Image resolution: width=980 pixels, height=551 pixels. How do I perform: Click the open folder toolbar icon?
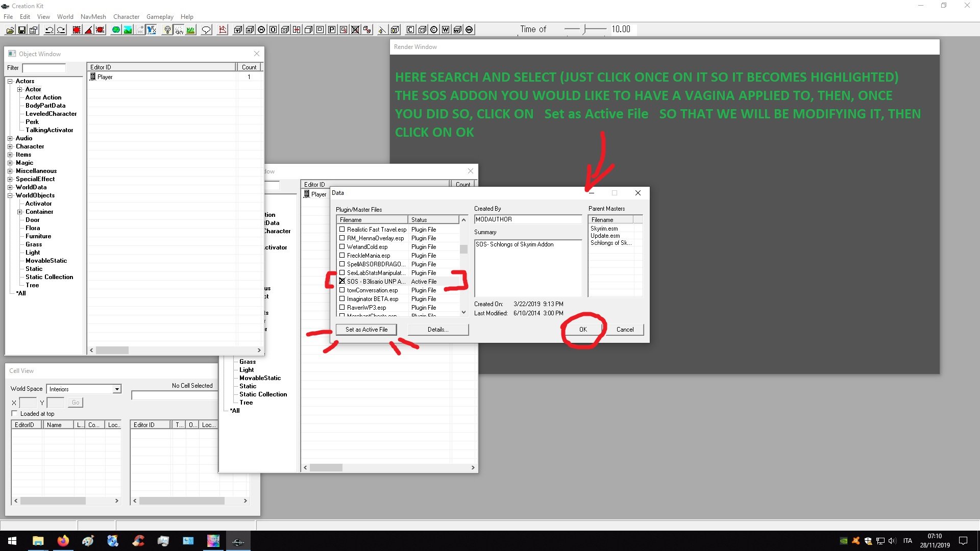click(x=10, y=30)
